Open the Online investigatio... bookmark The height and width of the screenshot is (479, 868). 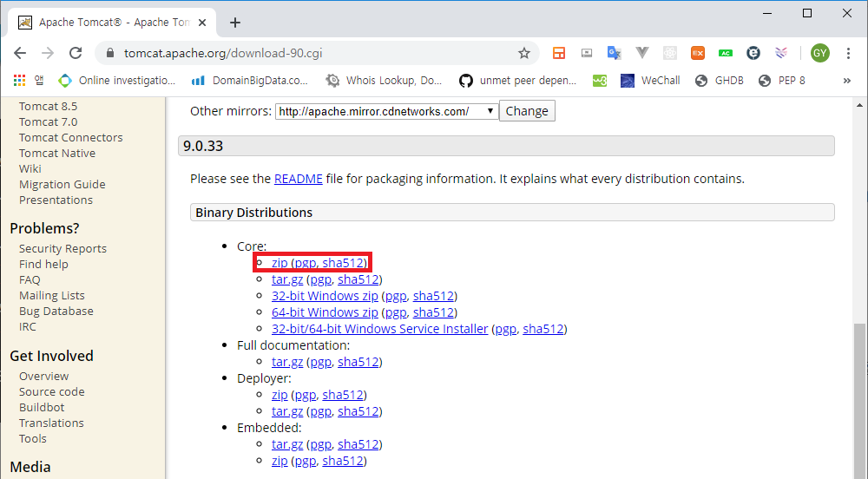(x=117, y=81)
